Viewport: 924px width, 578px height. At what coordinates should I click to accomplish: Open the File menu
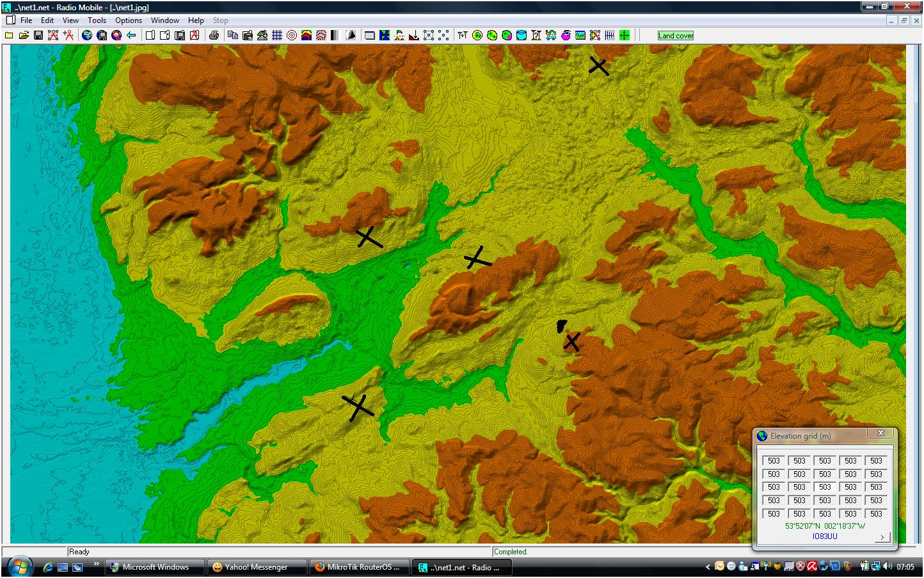tap(26, 20)
